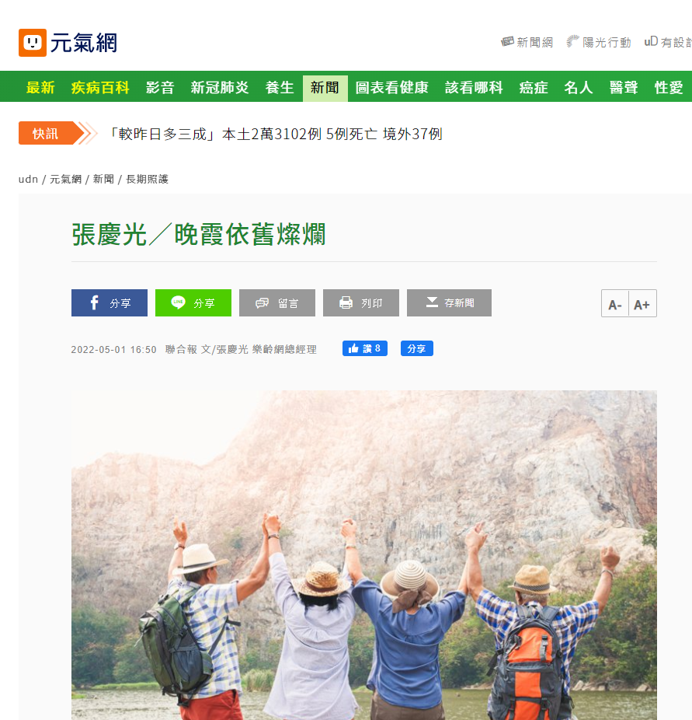Viewport: 692px width, 720px height.
Task: Open the 疾病百科 menu
Action: pos(100,87)
